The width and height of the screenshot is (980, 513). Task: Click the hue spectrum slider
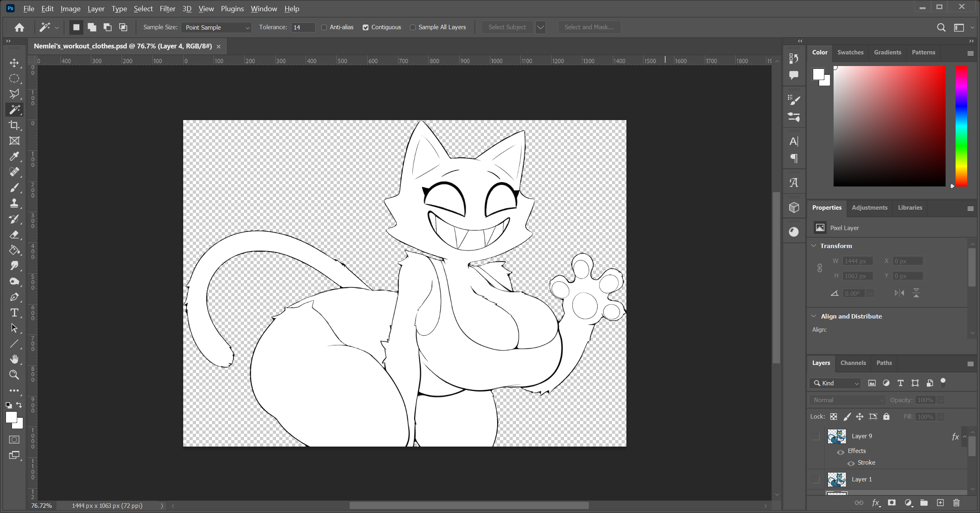point(962,126)
